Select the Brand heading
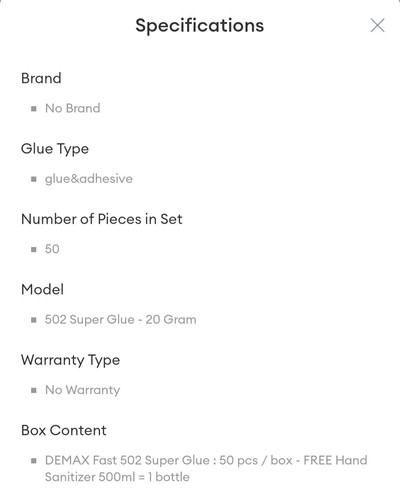The image size is (400, 500). point(41,78)
